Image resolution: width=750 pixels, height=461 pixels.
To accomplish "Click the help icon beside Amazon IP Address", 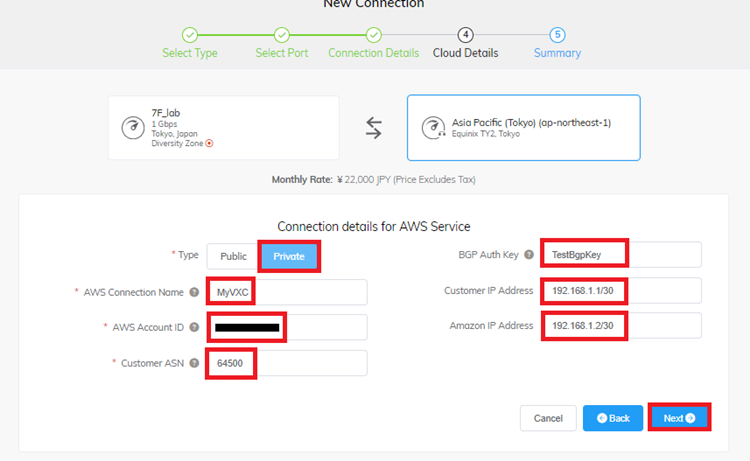I will pyautogui.click(x=528, y=326).
